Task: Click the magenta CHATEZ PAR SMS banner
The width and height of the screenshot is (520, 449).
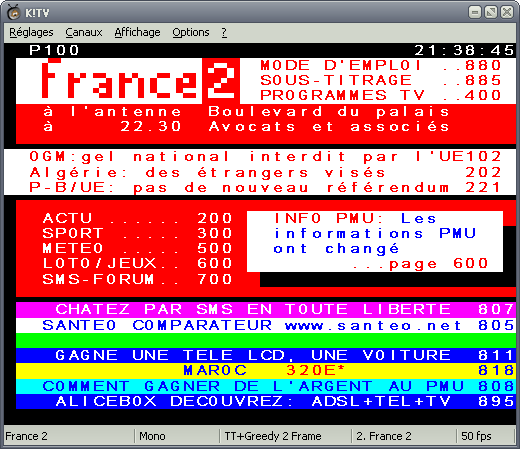Action: click(266, 309)
